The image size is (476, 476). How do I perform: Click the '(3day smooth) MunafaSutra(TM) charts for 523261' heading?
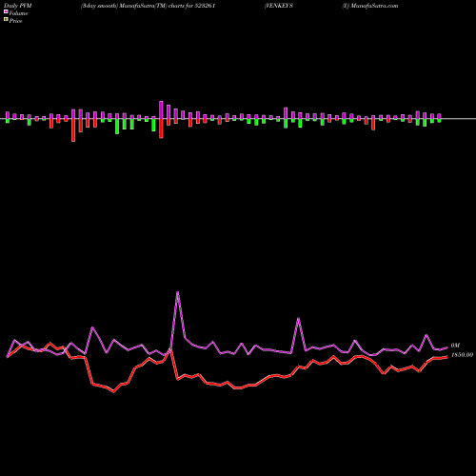(x=149, y=6)
